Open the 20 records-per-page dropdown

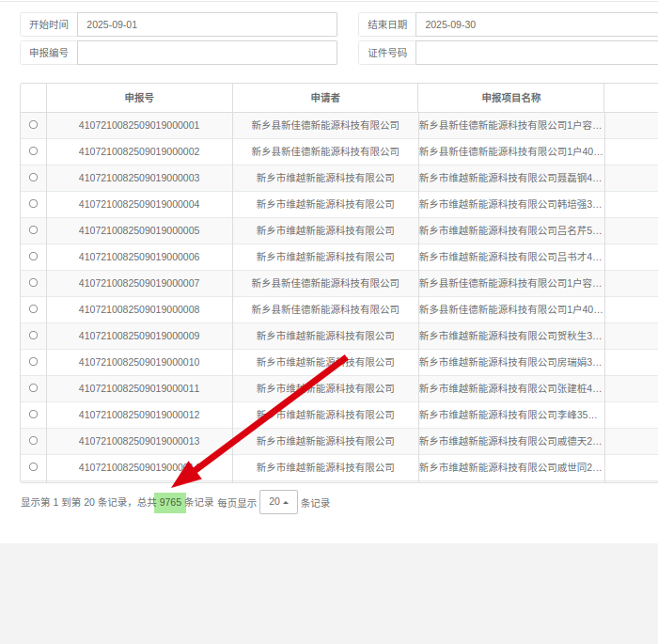278,502
